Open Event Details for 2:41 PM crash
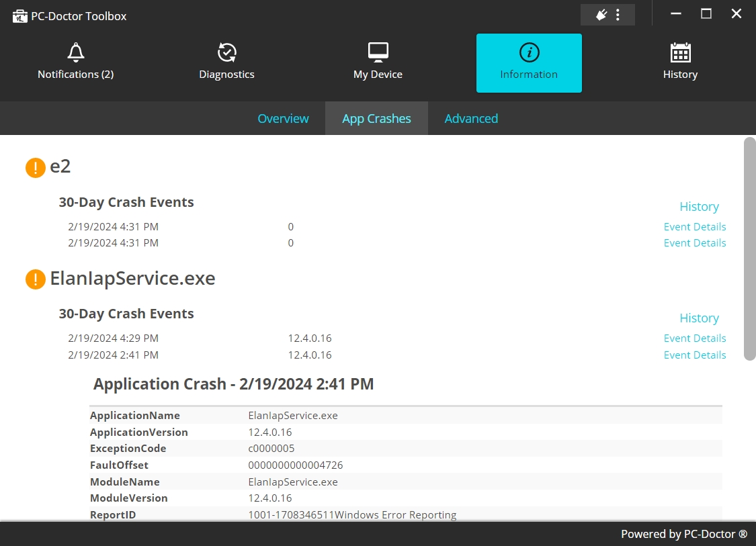 (x=695, y=355)
